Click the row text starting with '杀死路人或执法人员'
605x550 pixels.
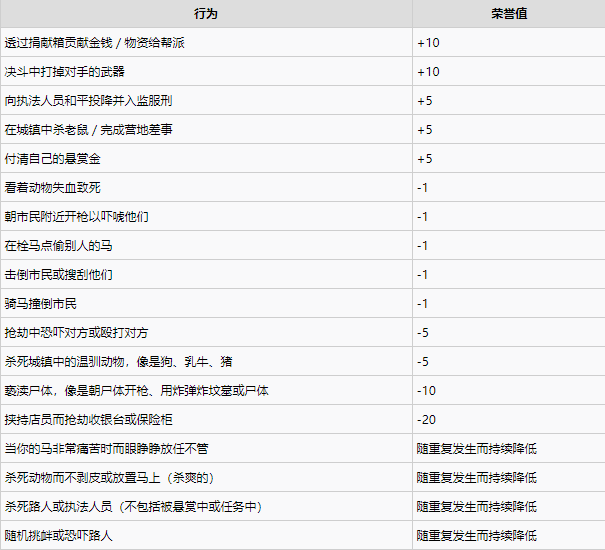pyautogui.click(x=134, y=506)
